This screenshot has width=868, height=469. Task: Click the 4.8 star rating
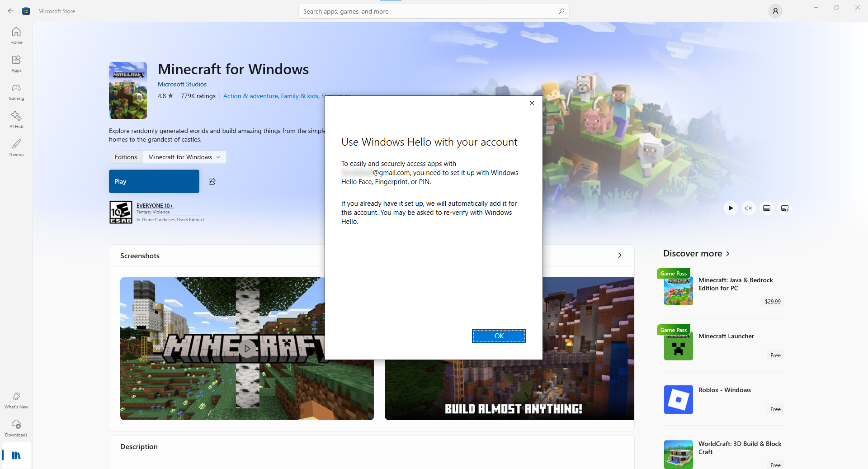165,96
